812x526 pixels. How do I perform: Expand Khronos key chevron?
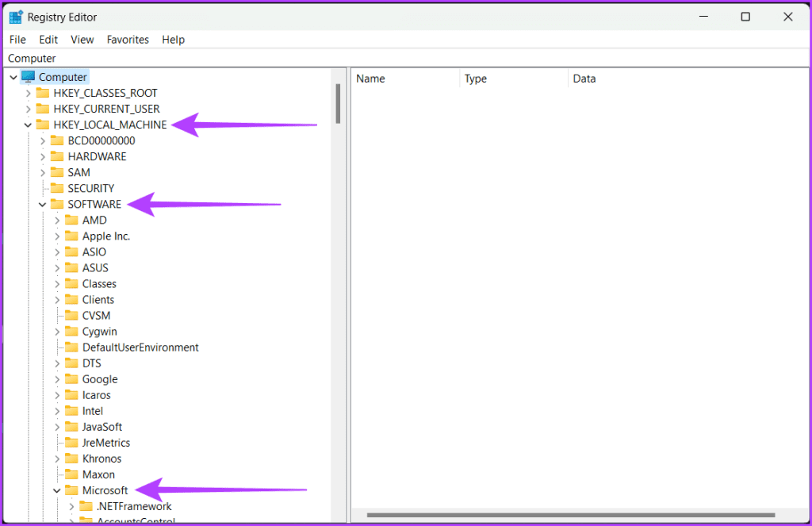coord(57,459)
